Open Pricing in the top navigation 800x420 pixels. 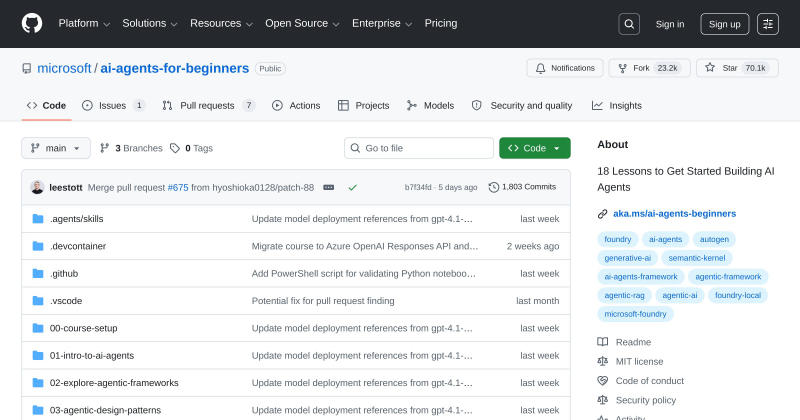point(441,23)
